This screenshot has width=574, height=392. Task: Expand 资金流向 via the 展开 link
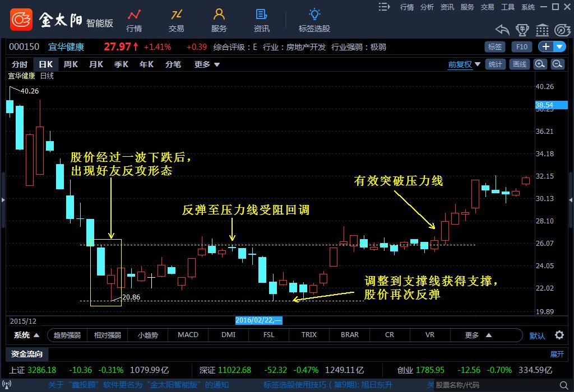coord(557,354)
